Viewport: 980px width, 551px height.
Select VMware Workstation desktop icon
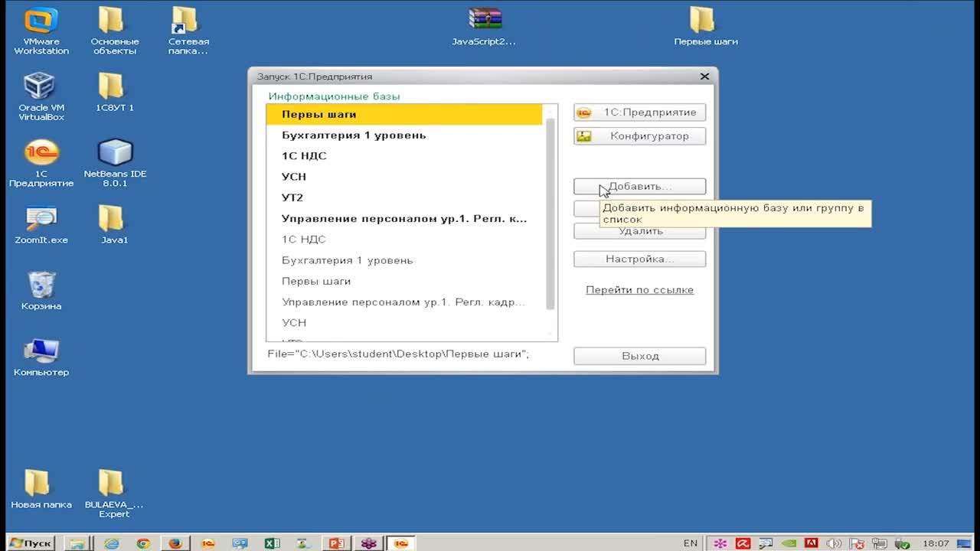tap(41, 31)
